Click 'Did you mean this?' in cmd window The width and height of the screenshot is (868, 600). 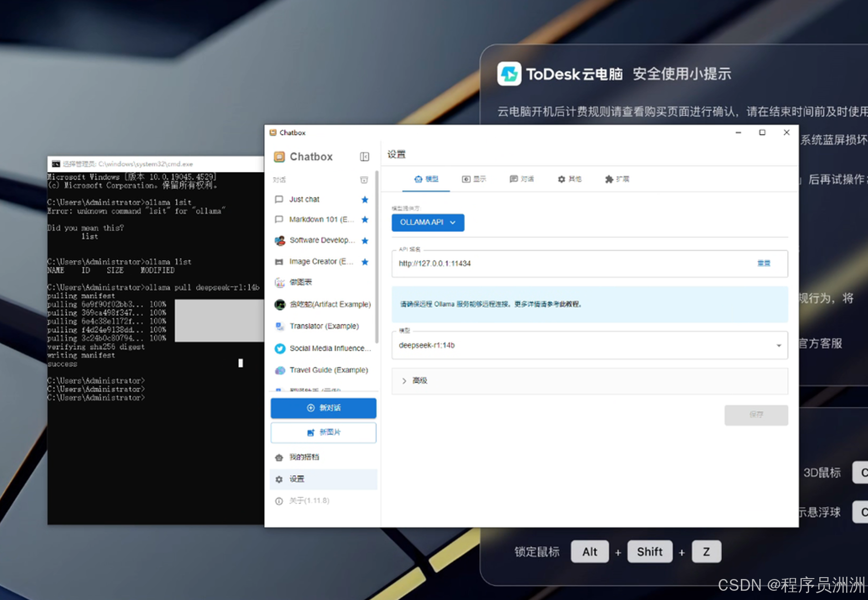click(85, 228)
